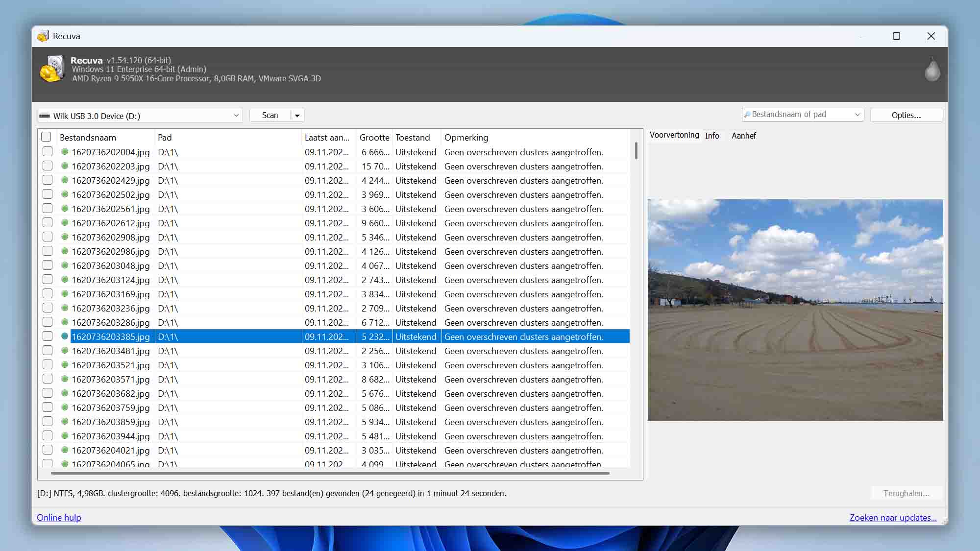Toggle checkbox for file 1620736202004.jpg

tap(47, 151)
